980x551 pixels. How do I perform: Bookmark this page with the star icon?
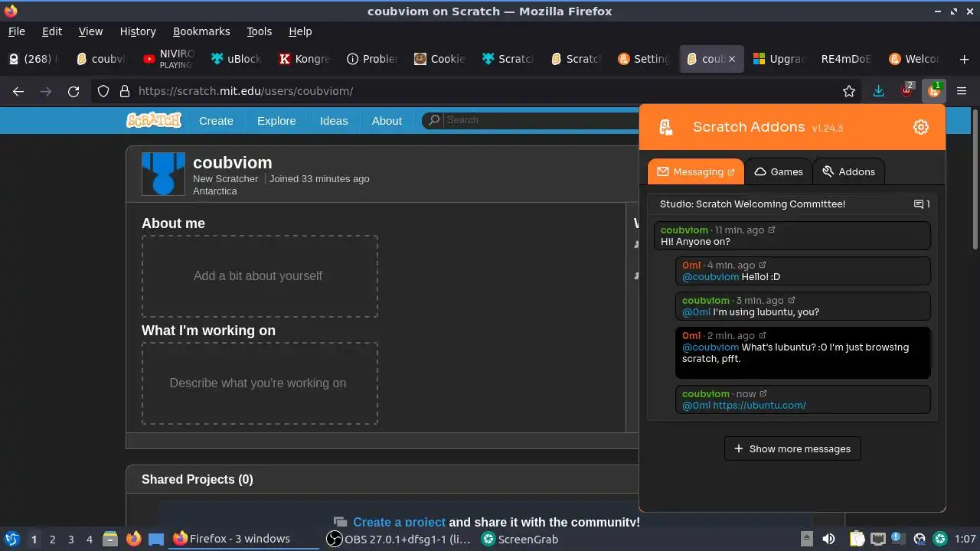tap(849, 91)
